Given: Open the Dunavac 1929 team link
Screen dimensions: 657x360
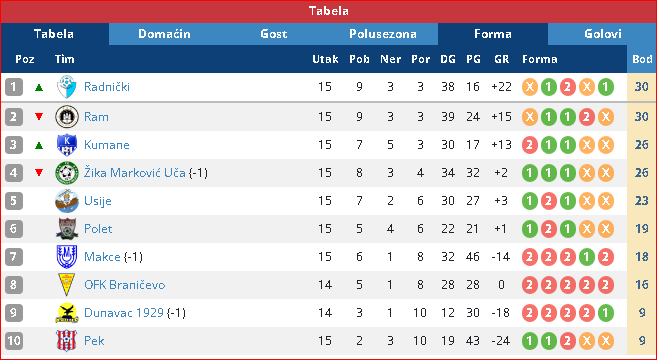Looking at the screenshot, I should [x=124, y=313].
